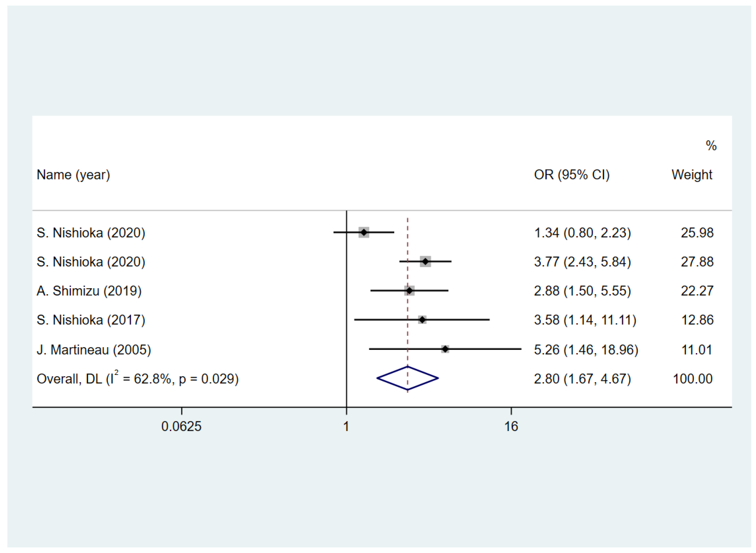Click the axis tick label 1
756x553 pixels.
coord(346,426)
